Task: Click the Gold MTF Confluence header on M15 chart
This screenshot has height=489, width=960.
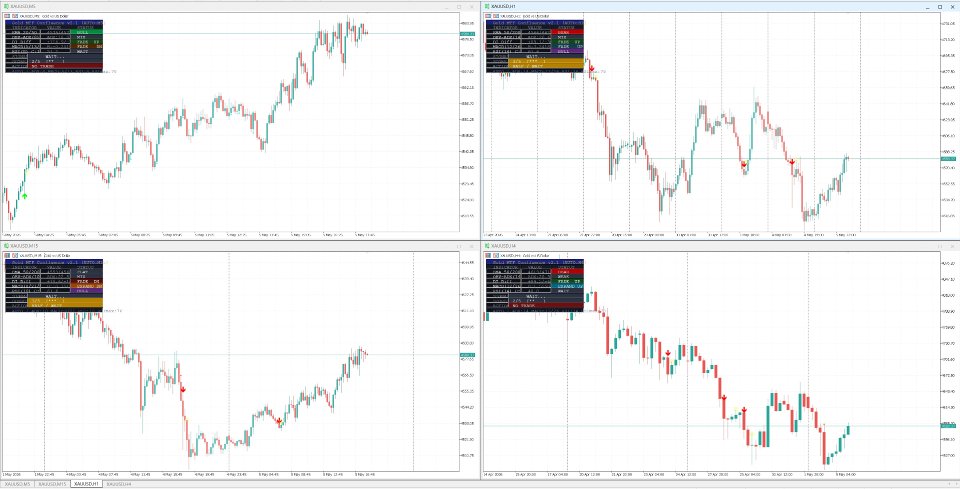Action: [x=54, y=262]
